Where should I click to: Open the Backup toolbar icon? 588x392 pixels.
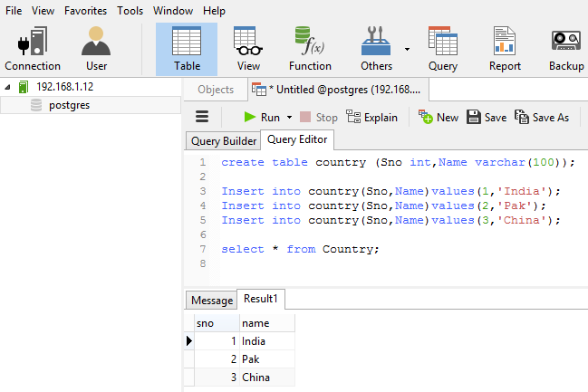(x=566, y=49)
